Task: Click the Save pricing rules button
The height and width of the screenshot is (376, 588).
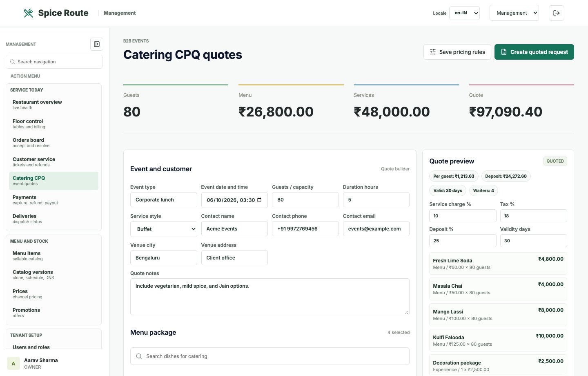Action: coord(457,52)
